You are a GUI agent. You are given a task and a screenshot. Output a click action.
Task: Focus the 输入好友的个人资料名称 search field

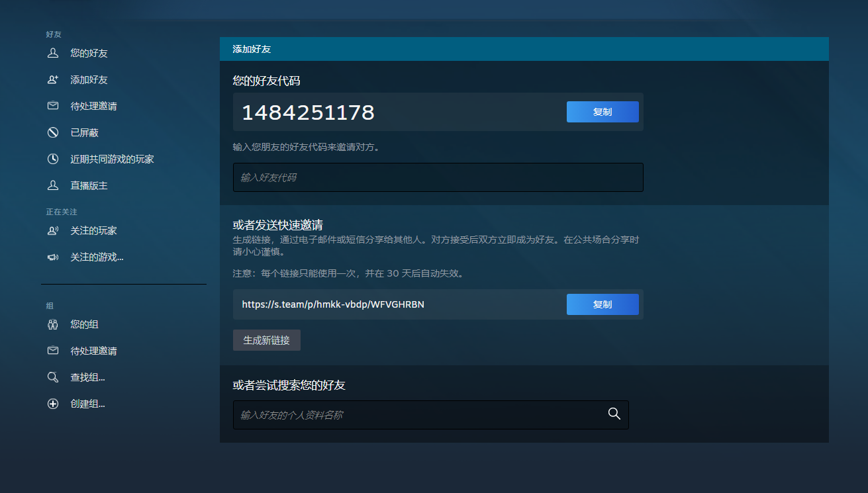(x=431, y=415)
